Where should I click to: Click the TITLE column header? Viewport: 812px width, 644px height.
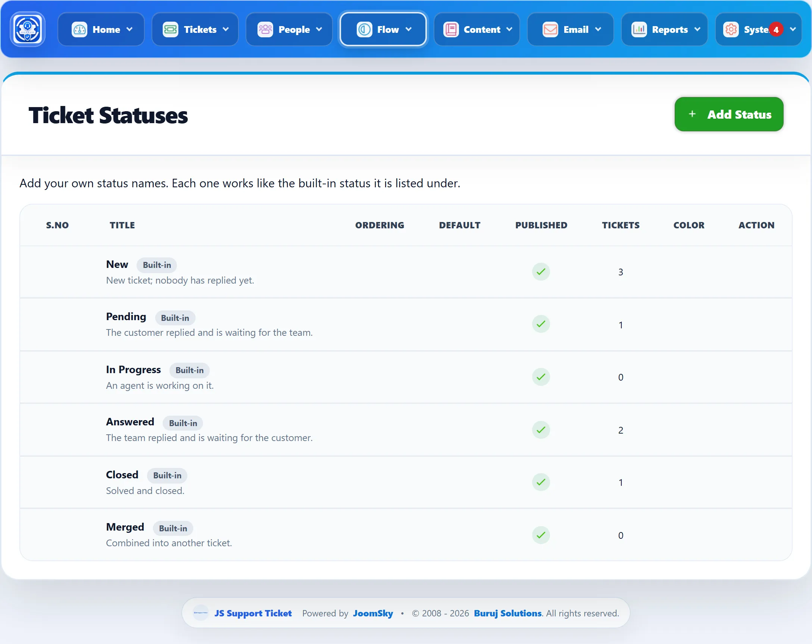tap(122, 225)
